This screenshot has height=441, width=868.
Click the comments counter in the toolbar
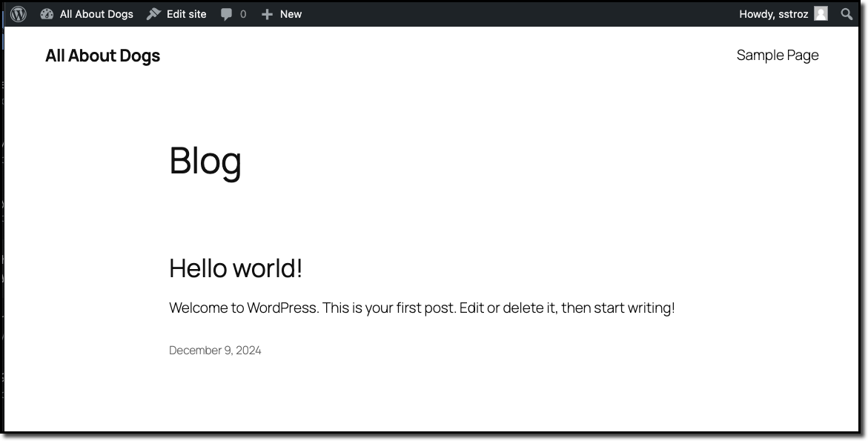pos(233,13)
